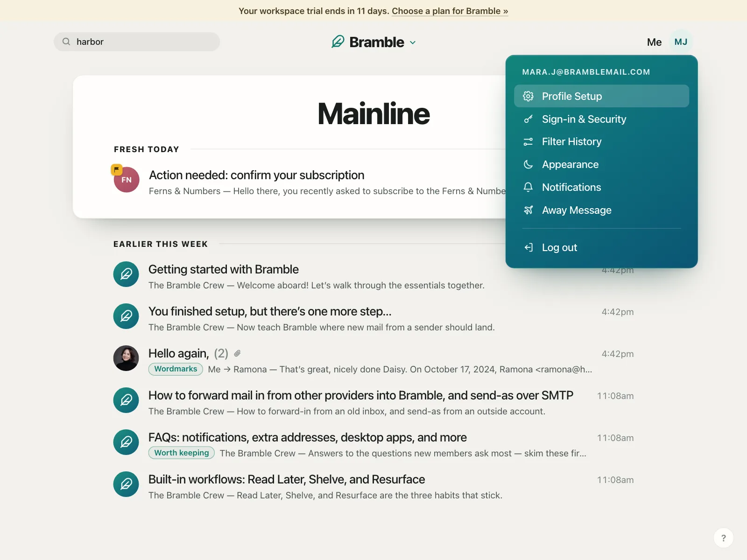Click the Wordmarks label tag
The width and height of the screenshot is (747, 560).
click(x=176, y=369)
